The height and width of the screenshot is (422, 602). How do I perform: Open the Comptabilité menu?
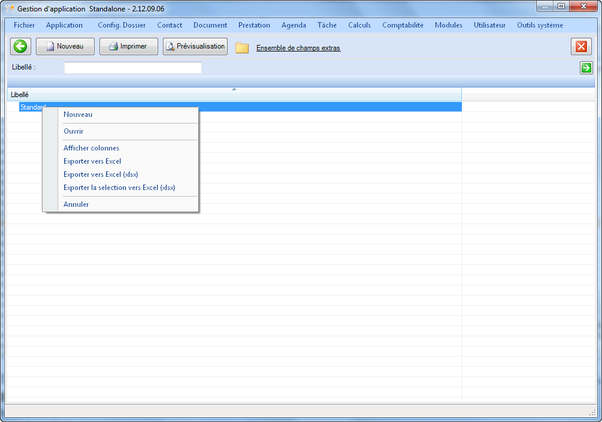403,25
